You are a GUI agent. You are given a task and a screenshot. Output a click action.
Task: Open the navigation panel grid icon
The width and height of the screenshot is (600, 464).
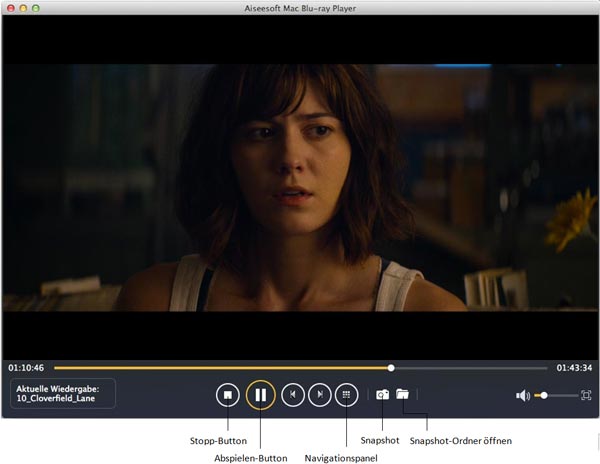coord(346,395)
